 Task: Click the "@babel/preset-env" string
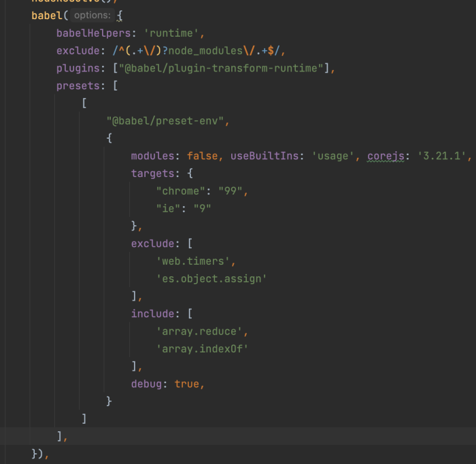pos(165,121)
